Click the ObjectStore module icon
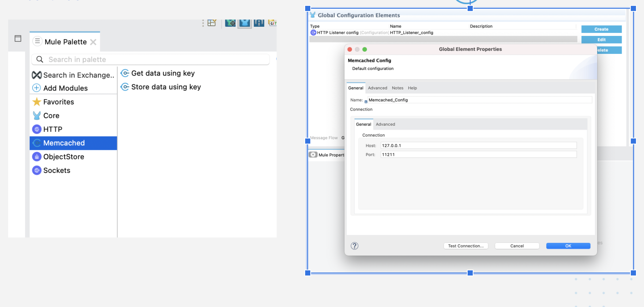Image resolution: width=644 pixels, height=307 pixels. click(x=37, y=157)
